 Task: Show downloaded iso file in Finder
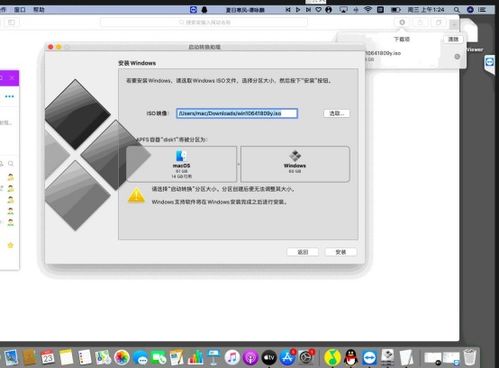[457, 57]
